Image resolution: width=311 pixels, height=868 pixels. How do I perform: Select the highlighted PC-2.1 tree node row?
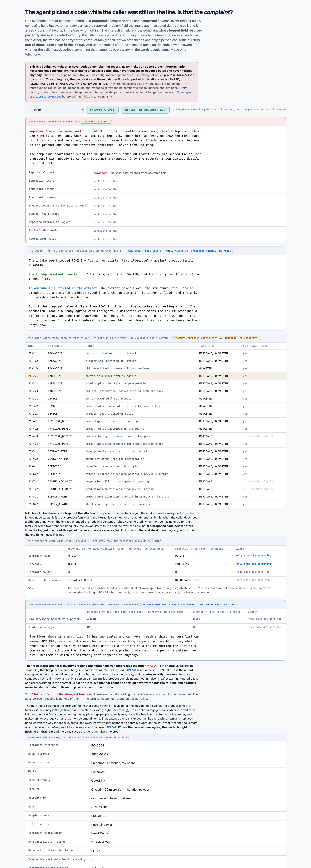[155, 376]
